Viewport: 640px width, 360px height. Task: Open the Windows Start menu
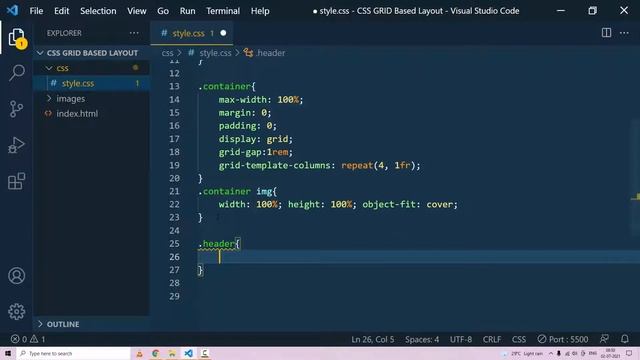(x=8, y=353)
